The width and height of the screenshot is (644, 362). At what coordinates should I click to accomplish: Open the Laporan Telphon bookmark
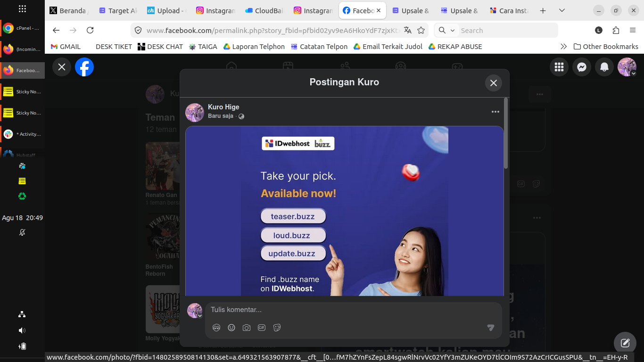[254, 47]
